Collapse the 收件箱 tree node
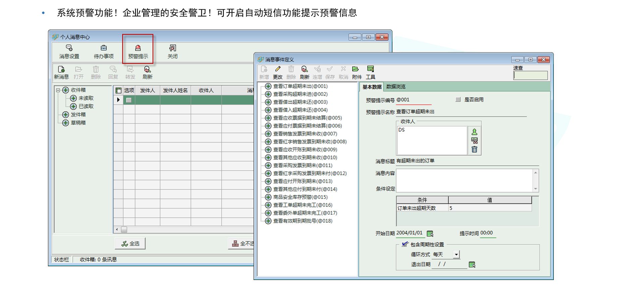This screenshot has height=287, width=644. coord(58,90)
